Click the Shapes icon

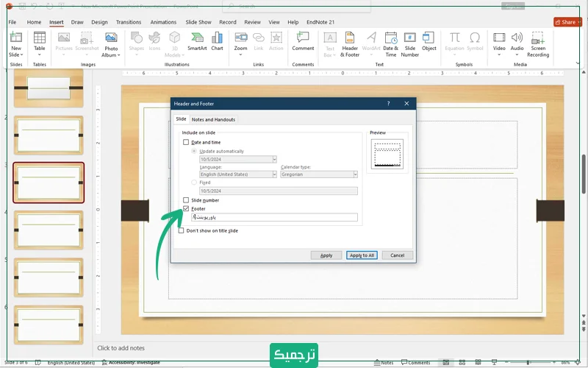click(136, 38)
